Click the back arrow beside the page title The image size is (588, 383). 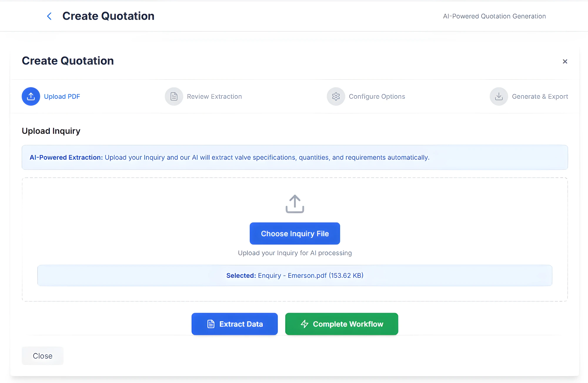pos(49,16)
